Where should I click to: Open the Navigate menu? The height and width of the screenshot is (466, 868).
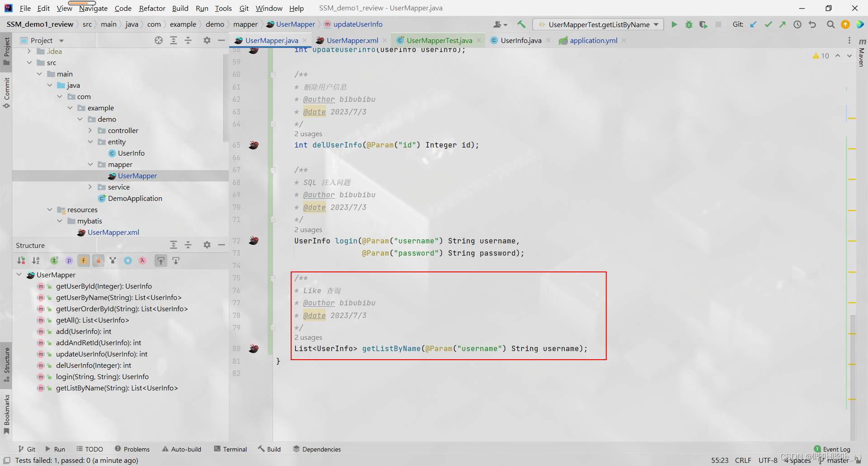[x=93, y=8]
